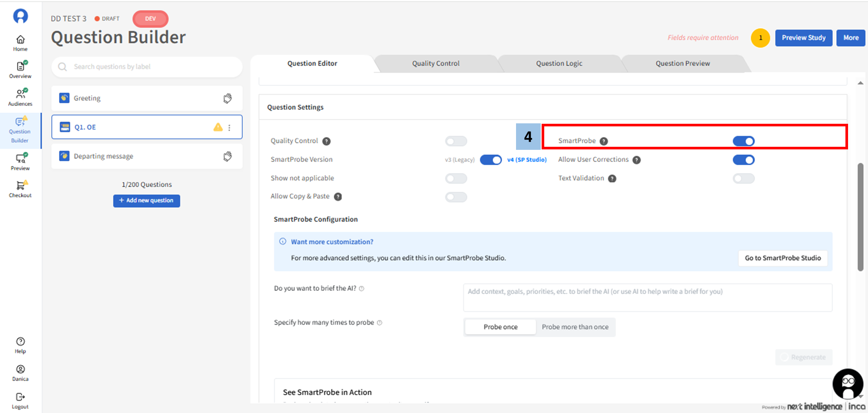Open Audiences in the left sidebar
Screen dimensions: 868x413
click(20, 94)
